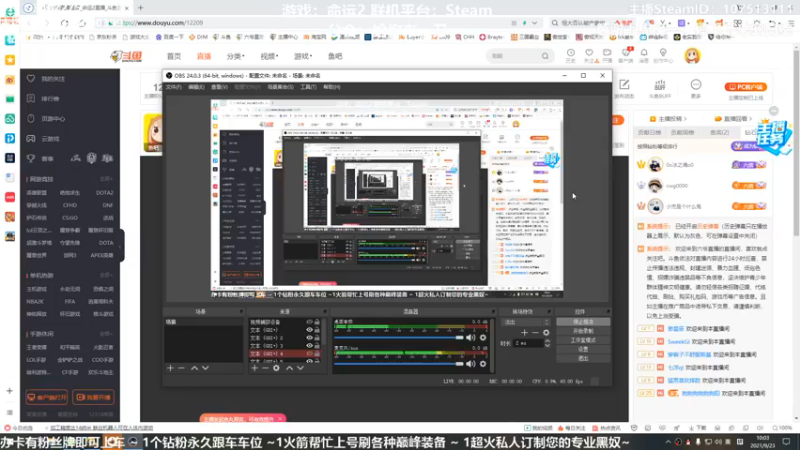The image size is (800, 450).
Task: Expand 主播投稿 section arrow
Action: coord(685,119)
